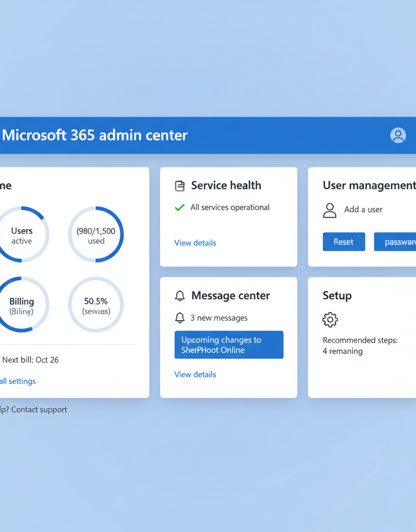Click the green checkmark status icon
416x532 pixels.
click(x=179, y=207)
